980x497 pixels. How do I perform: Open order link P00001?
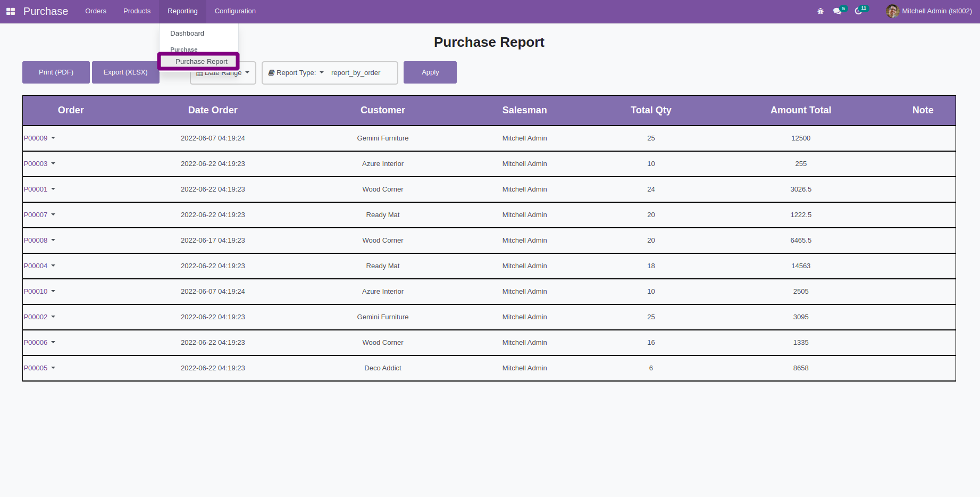pos(36,189)
